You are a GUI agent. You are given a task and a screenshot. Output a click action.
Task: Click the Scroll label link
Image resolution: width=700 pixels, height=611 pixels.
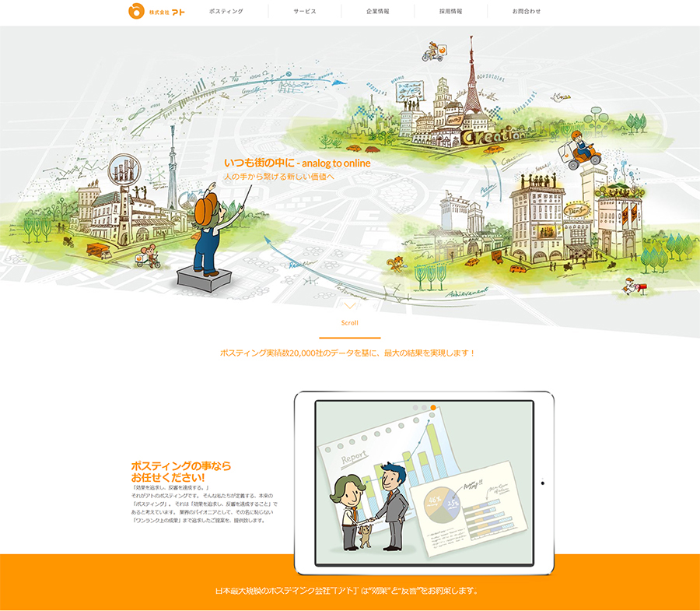[x=350, y=323]
